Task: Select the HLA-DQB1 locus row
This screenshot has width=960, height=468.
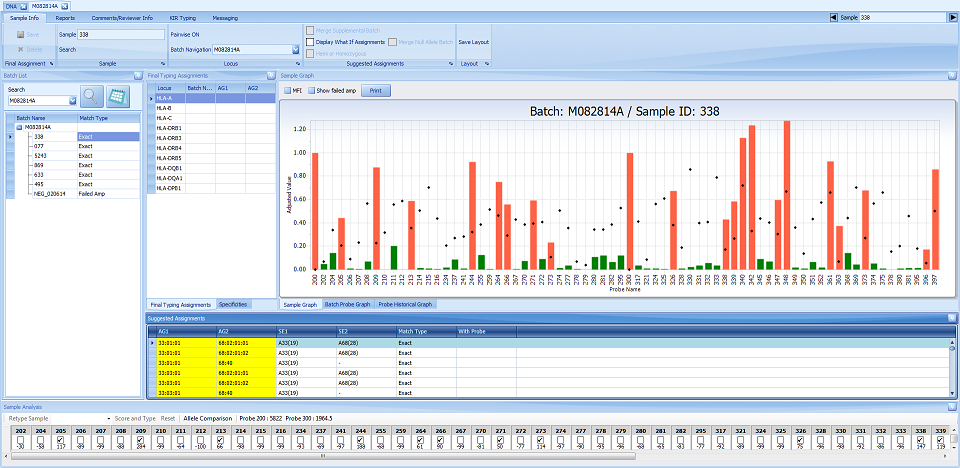Action: click(x=212, y=168)
